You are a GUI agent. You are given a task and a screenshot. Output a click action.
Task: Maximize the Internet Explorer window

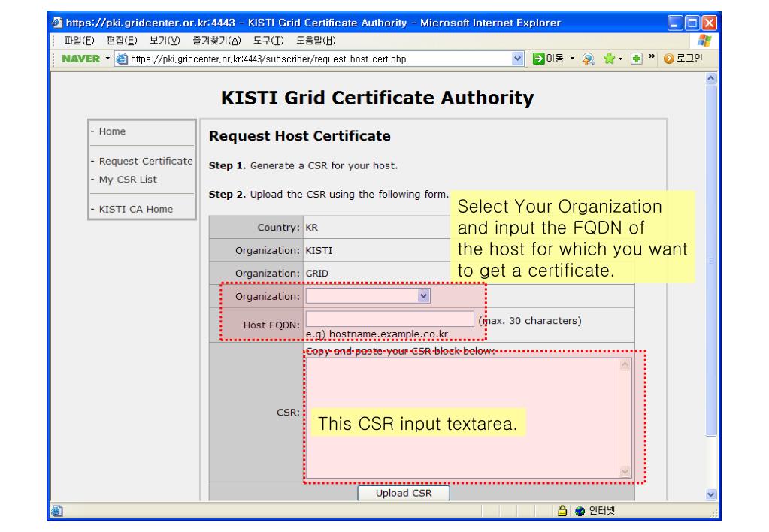point(692,23)
